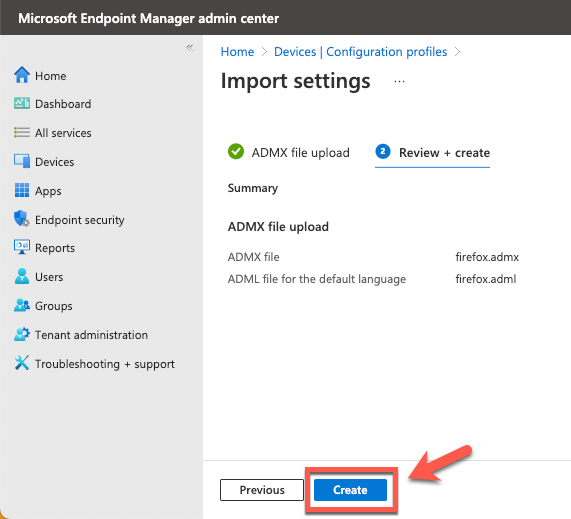Collapse the sidebar with double chevron
The width and height of the screenshot is (571, 519).
point(189,47)
